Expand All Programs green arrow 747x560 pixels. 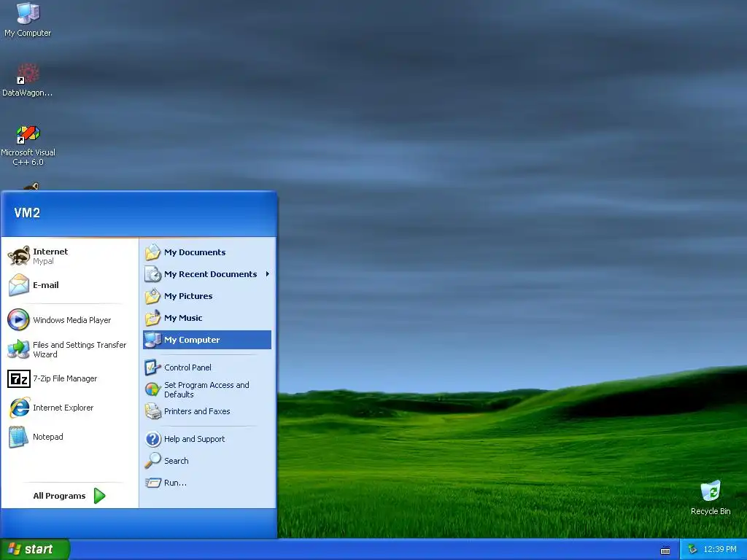[x=99, y=496]
